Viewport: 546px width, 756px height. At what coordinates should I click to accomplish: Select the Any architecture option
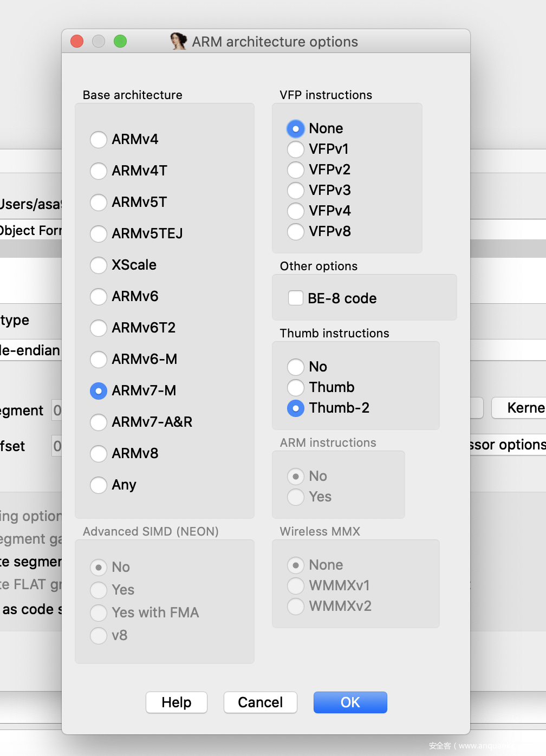[x=99, y=485]
